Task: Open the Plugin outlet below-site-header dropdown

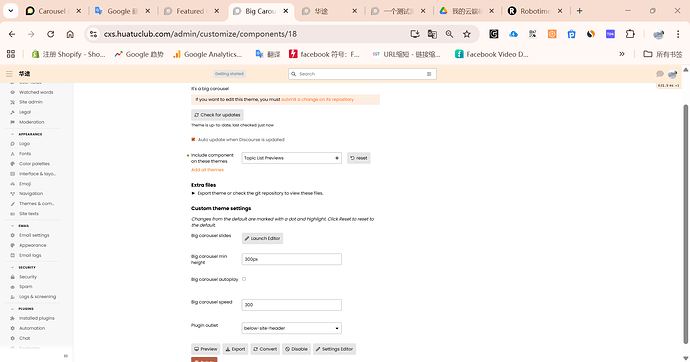Action: click(291, 328)
